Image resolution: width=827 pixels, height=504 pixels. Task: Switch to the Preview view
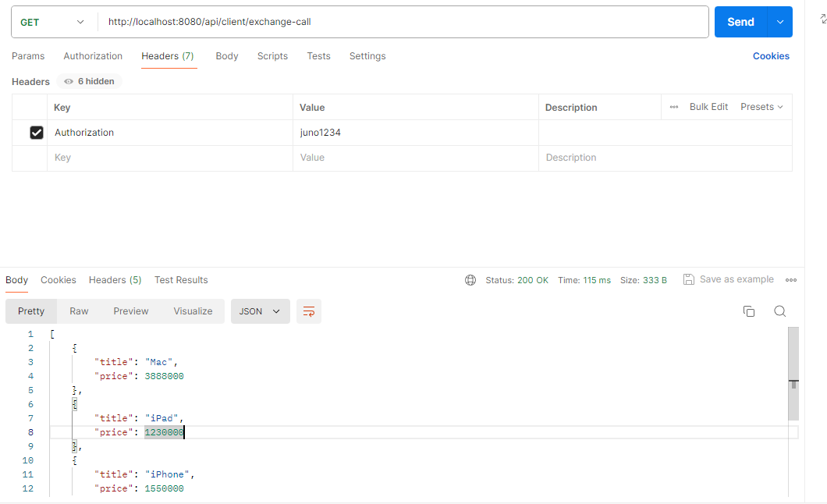131,311
